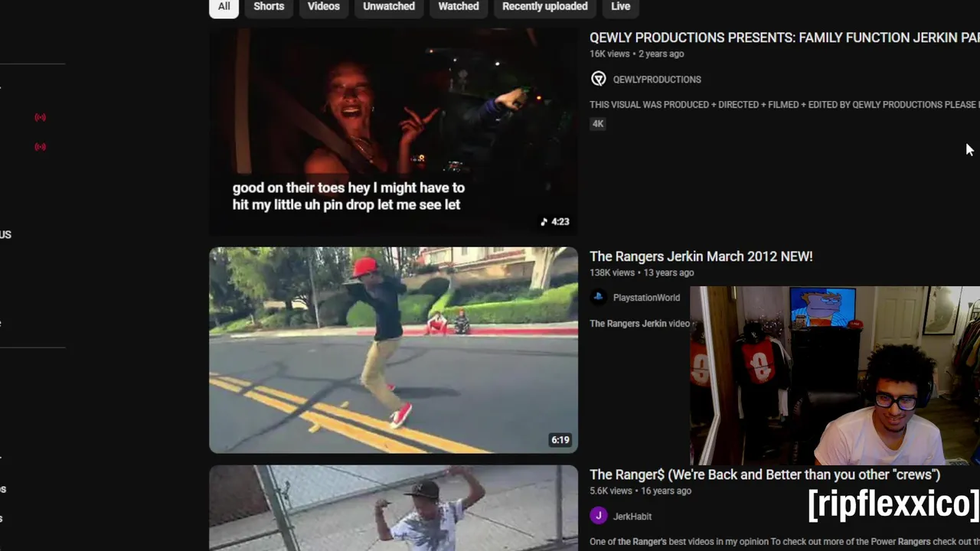Click the 4:23 music duration badge
Image resolution: width=980 pixels, height=551 pixels.
555,222
